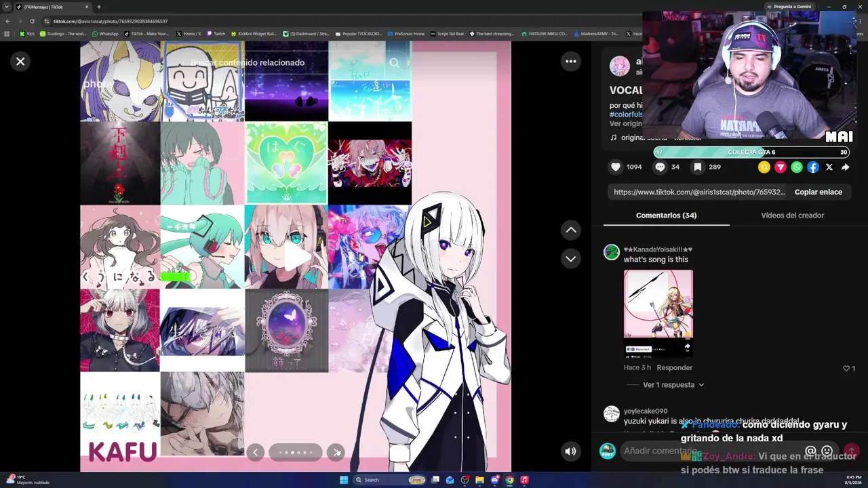Viewport: 868px width, 488px height.
Task: Open a new browser tab with the plus button
Action: pyautogui.click(x=99, y=7)
